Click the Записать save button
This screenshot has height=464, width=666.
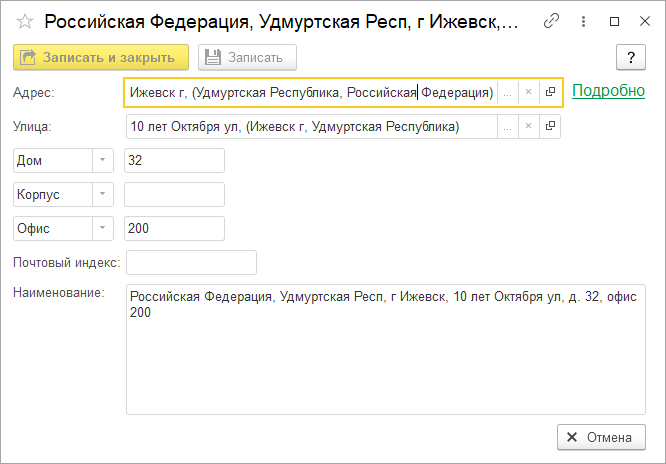click(247, 57)
